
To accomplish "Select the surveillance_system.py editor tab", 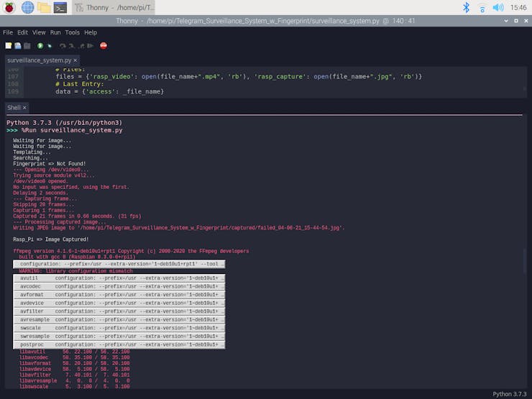I will tap(39, 60).
